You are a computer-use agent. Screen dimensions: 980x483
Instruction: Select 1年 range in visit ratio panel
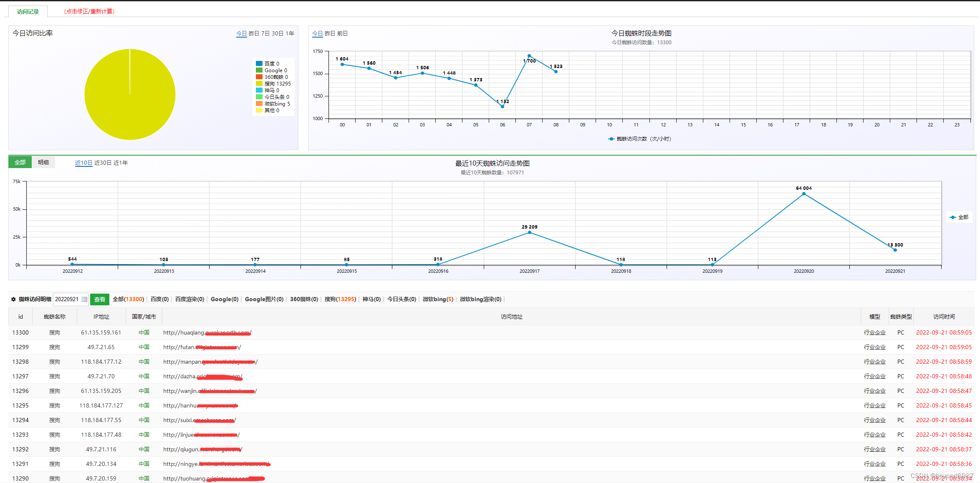click(x=290, y=33)
